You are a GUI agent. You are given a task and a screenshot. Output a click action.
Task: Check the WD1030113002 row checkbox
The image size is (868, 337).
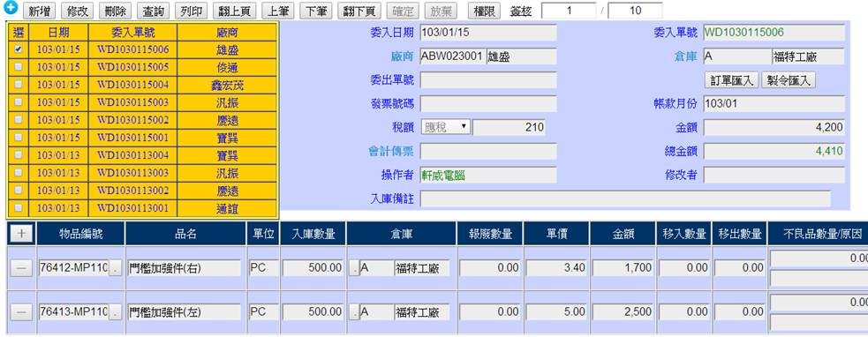click(19, 191)
